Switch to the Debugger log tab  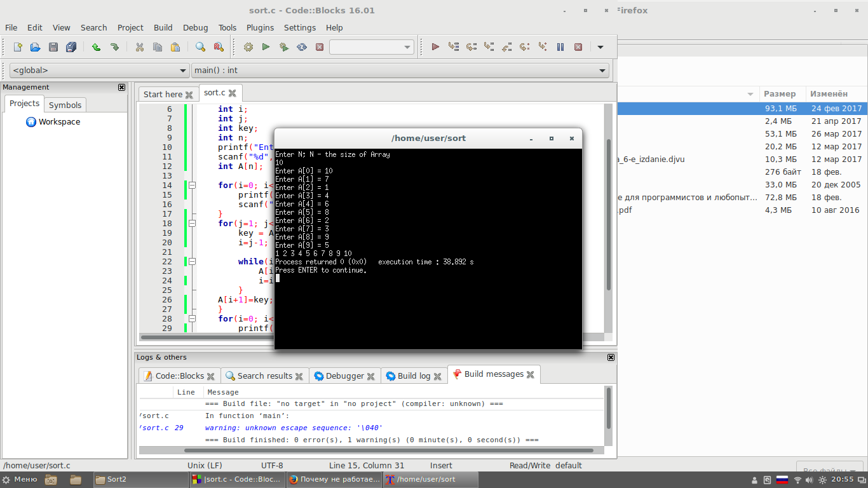coord(345,376)
